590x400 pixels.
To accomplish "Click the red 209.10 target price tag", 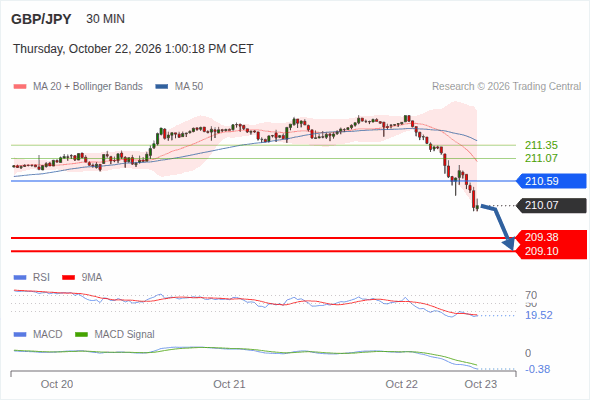I will tap(551, 251).
